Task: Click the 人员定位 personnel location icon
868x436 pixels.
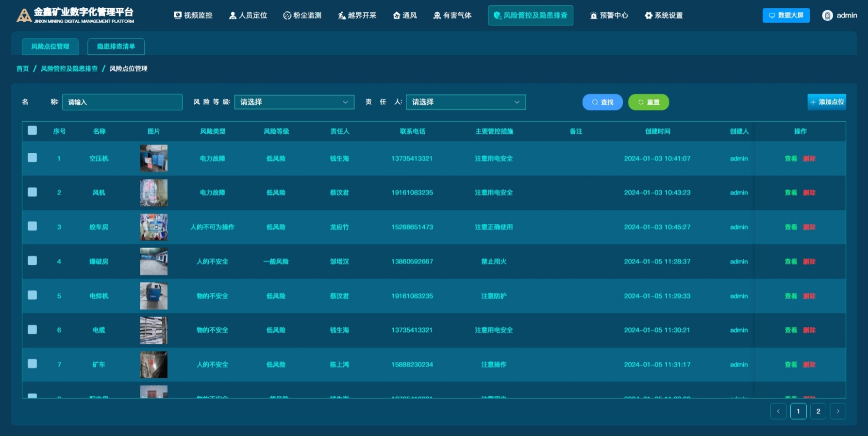Action: (x=233, y=16)
